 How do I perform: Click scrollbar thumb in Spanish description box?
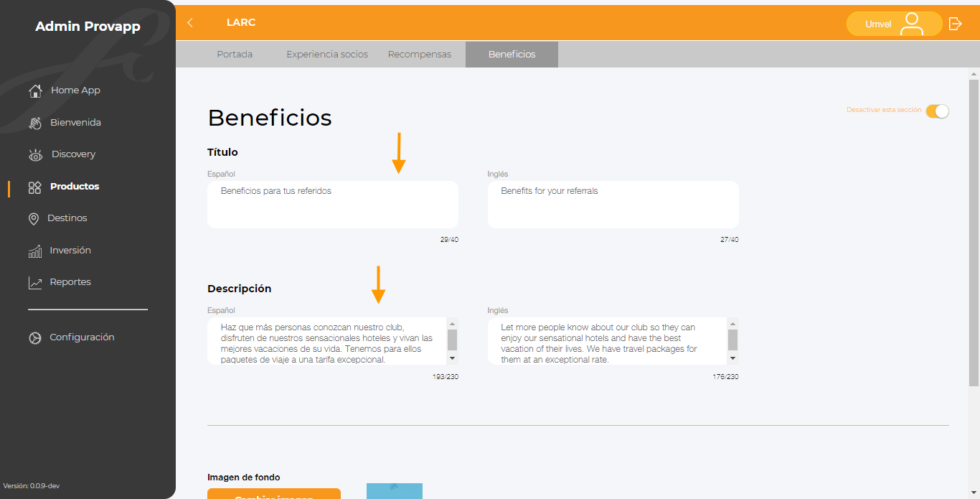coord(452,340)
